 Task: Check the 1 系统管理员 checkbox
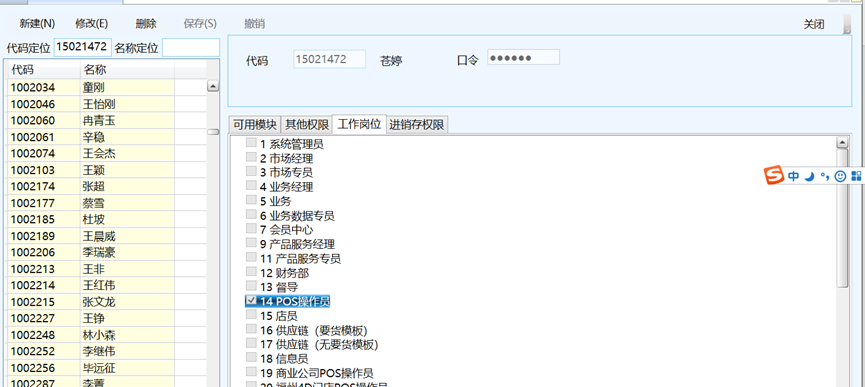pyautogui.click(x=251, y=143)
